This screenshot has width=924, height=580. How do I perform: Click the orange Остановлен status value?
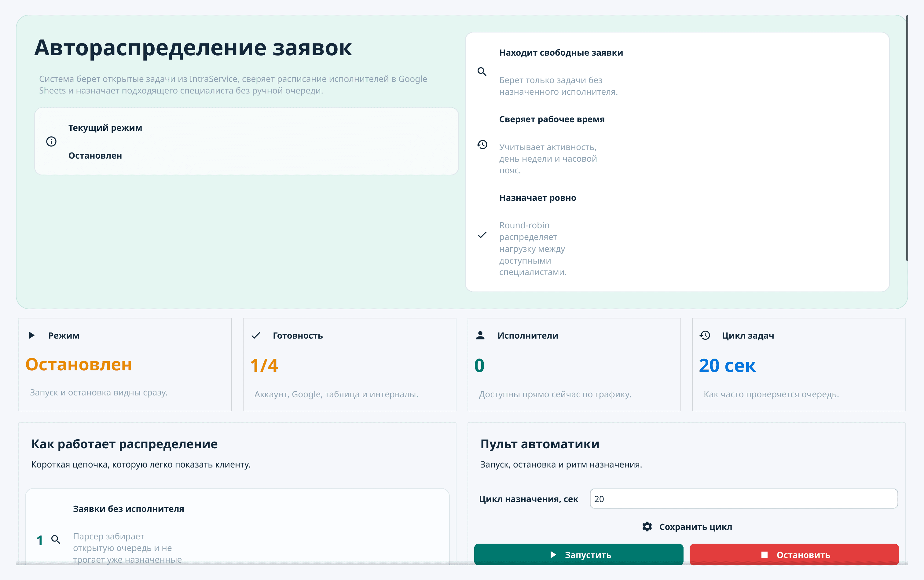pyautogui.click(x=79, y=365)
